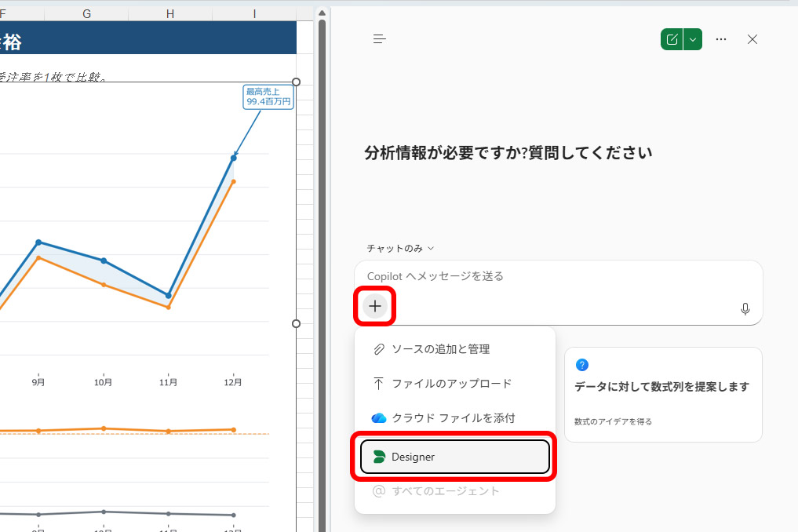Click the blue question mark icon on card
Image resolution: width=798 pixels, height=532 pixels.
click(x=581, y=365)
